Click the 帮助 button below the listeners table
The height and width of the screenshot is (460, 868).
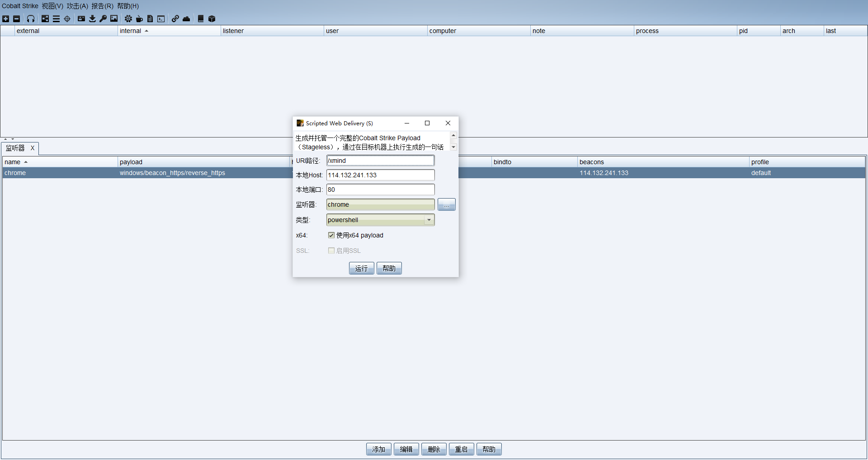click(489, 449)
